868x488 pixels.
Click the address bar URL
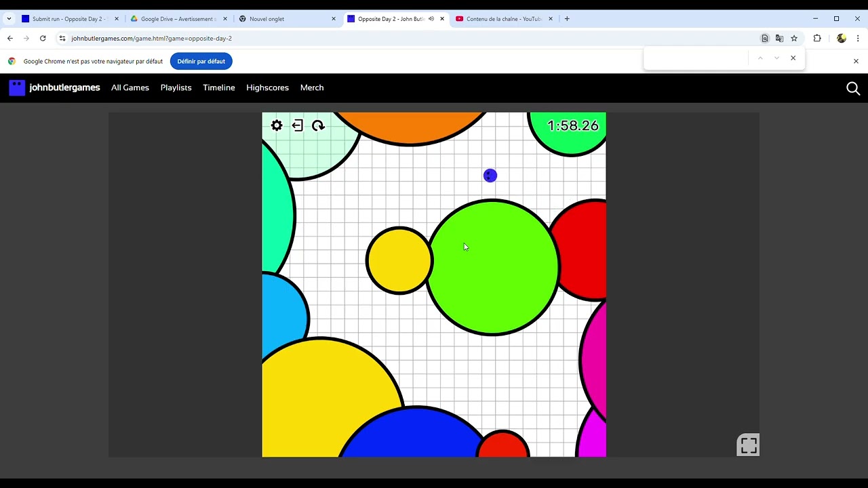pyautogui.click(x=151, y=39)
